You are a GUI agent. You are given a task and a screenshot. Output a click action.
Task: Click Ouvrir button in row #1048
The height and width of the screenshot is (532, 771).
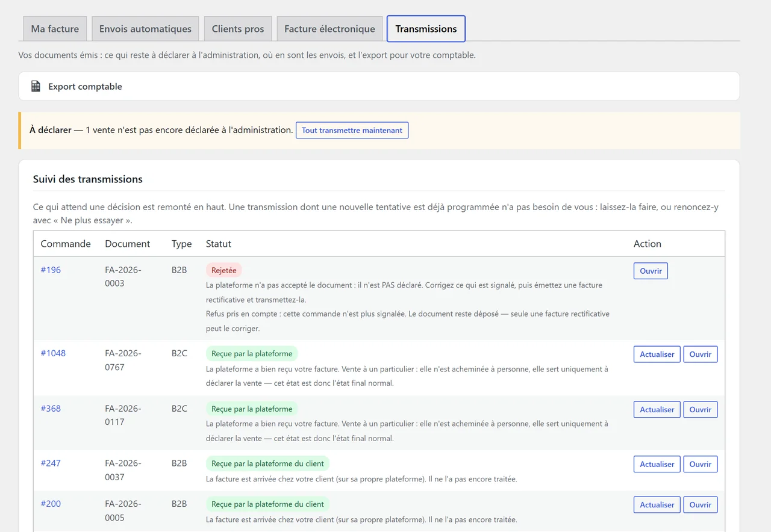701,354
